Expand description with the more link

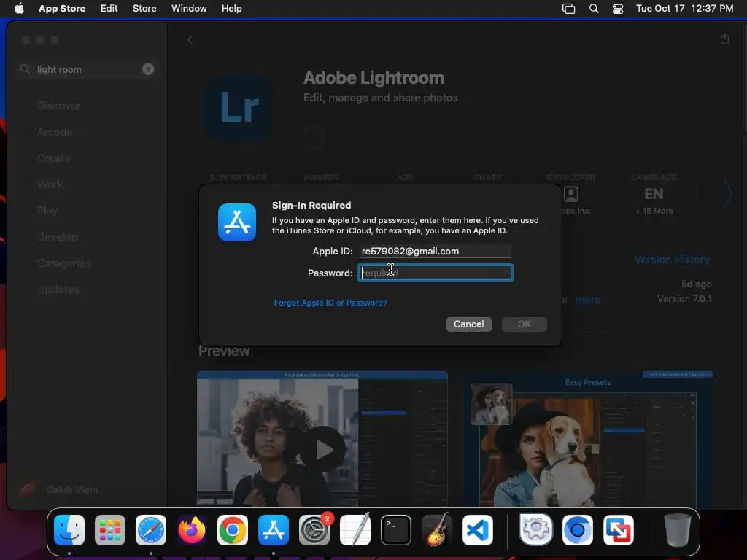point(587,300)
